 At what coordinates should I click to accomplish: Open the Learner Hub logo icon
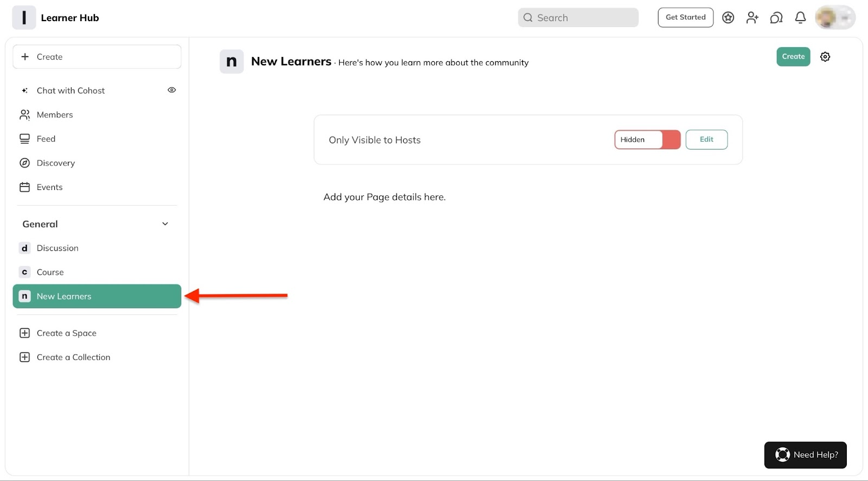(x=24, y=18)
